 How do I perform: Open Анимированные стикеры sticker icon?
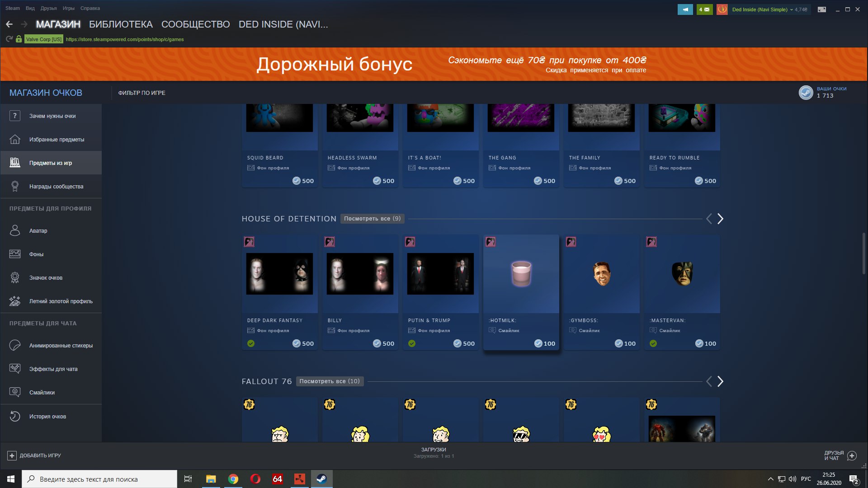click(x=15, y=345)
